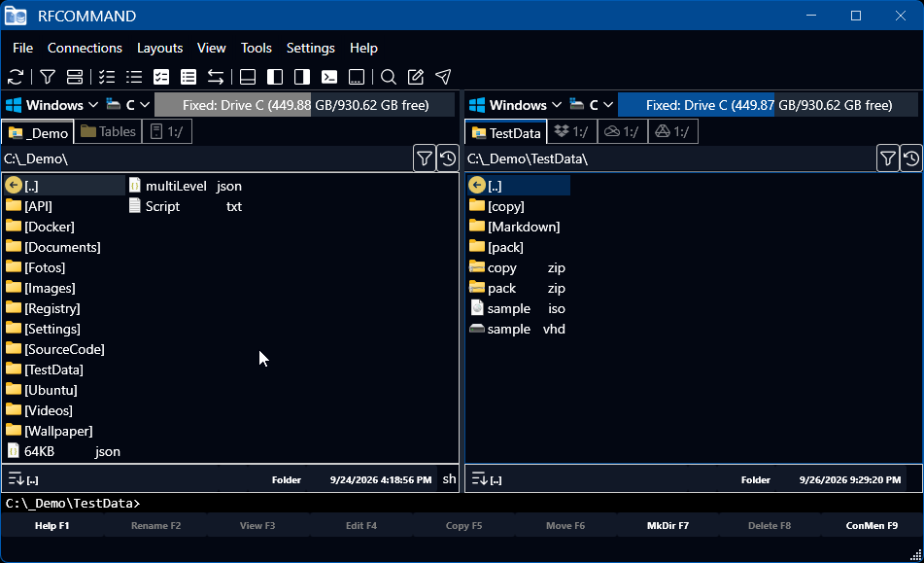Select the Script txt file icon
Image resolution: width=924 pixels, height=563 pixels.
[x=135, y=206]
